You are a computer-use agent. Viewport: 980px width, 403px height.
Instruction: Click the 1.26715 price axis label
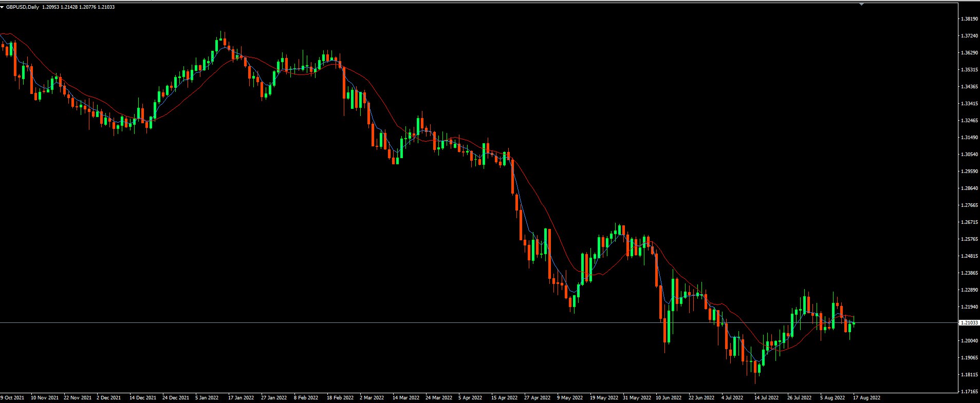point(969,222)
